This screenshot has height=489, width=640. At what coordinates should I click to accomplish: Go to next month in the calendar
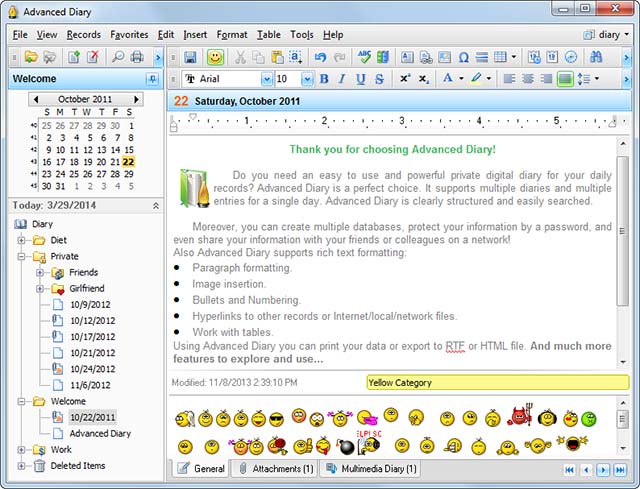pos(136,99)
